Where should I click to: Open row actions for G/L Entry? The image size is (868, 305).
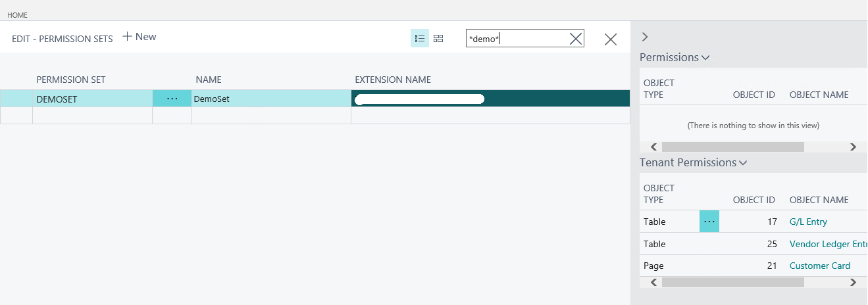709,222
